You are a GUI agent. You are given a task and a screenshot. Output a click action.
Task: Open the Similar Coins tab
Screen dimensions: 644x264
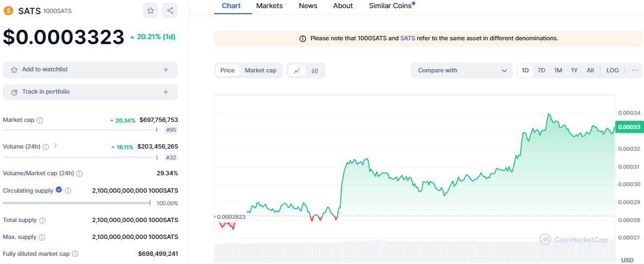tap(391, 6)
